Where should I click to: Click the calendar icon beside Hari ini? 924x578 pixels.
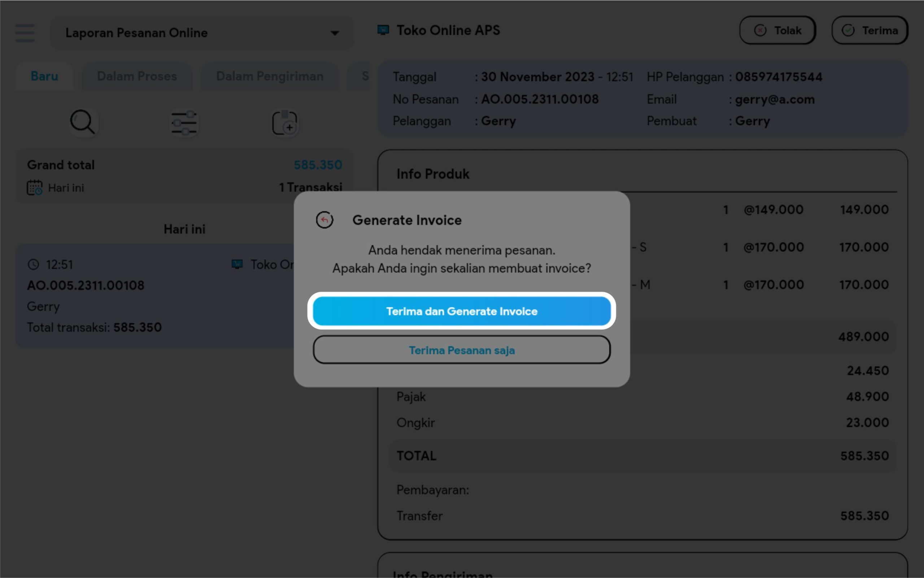coord(34,188)
